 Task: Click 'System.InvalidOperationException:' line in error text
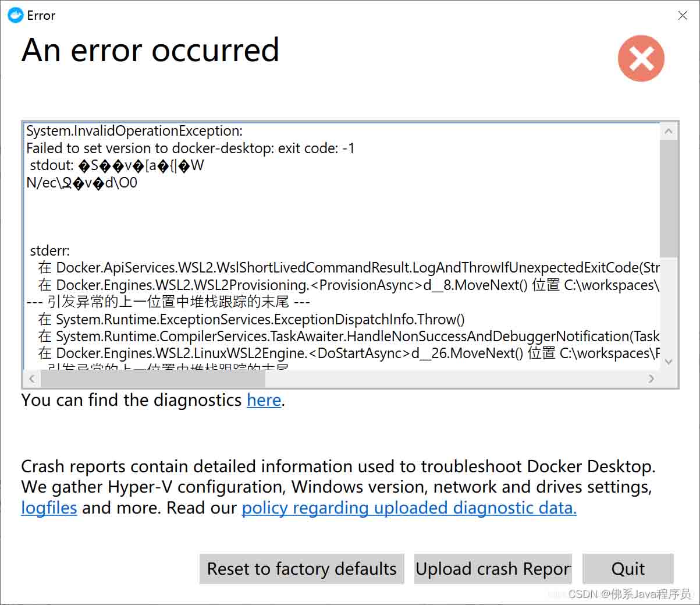(134, 131)
